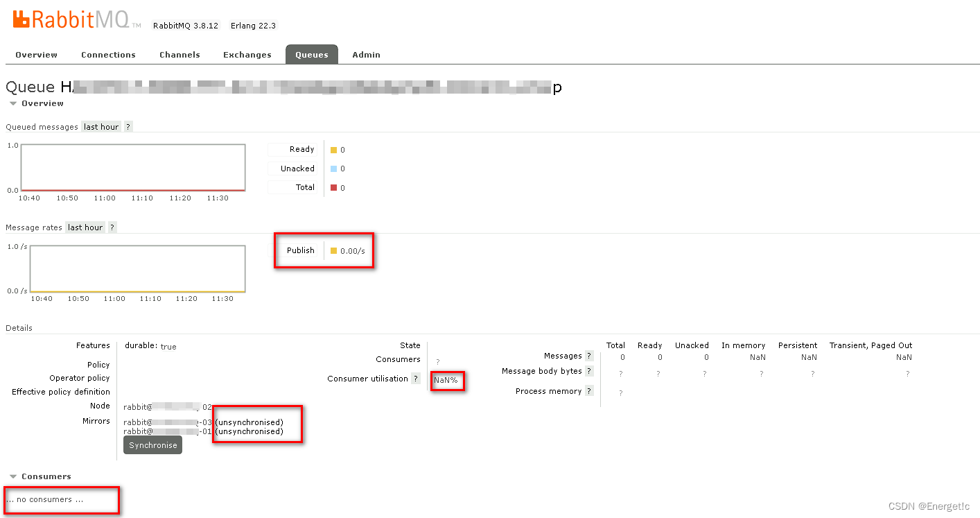
Task: Toggle the Unacked legend entry
Action: (294, 169)
